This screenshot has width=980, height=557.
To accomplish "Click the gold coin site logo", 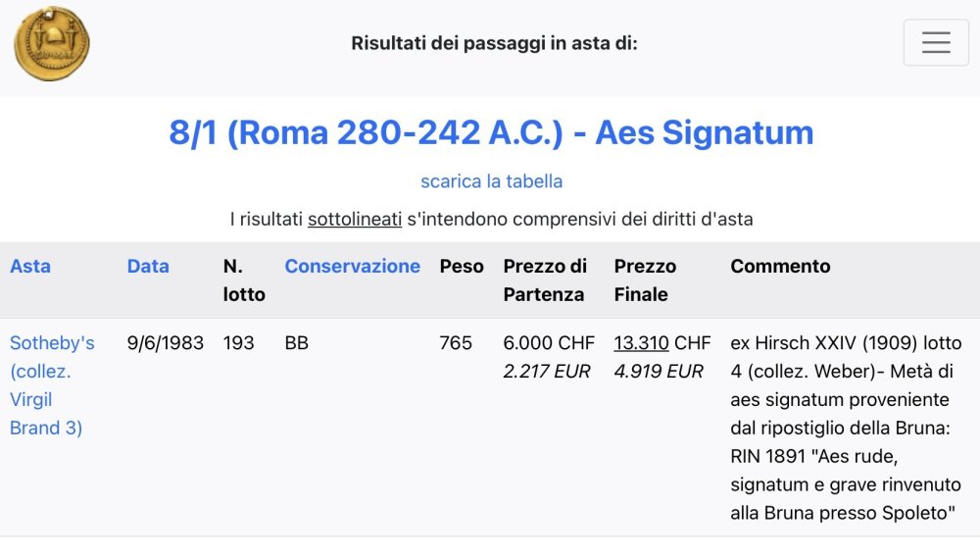I will 52,43.
